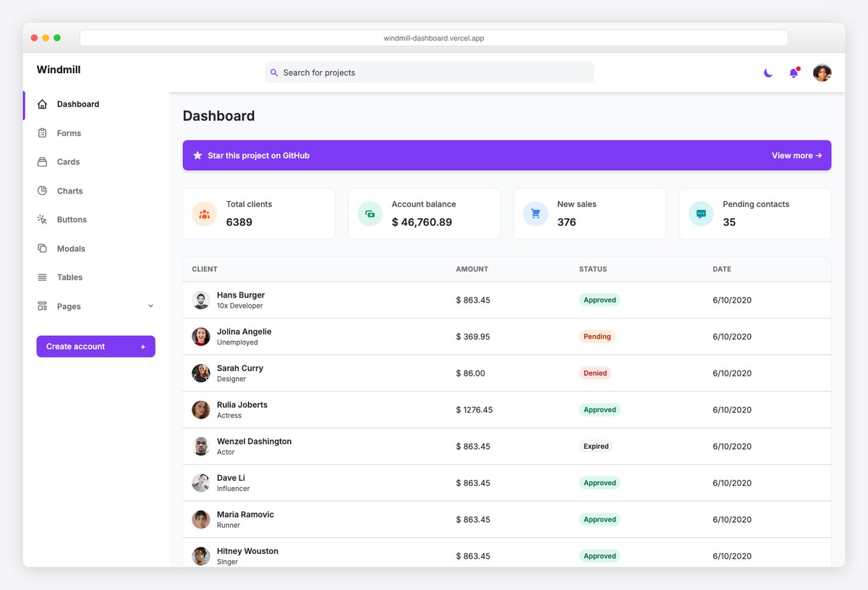Click the AMOUNT column header
Viewport: 868px width, 590px height.
click(x=472, y=269)
